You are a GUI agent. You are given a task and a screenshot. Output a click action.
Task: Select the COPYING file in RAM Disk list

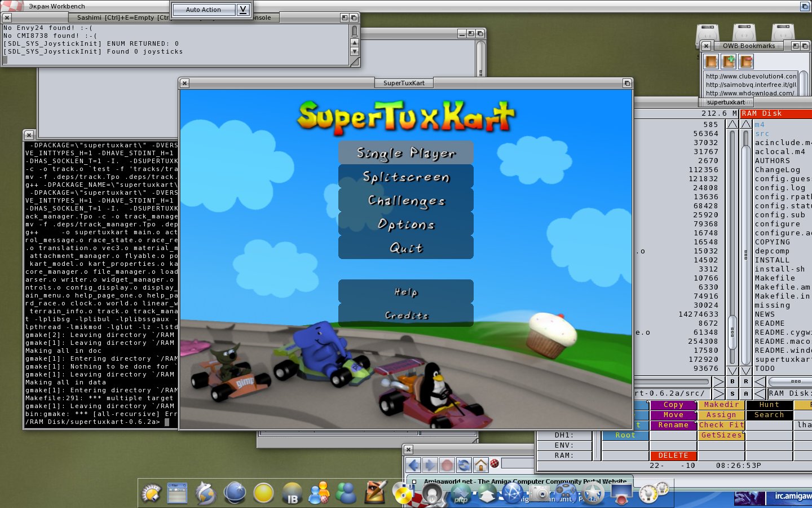(x=773, y=242)
